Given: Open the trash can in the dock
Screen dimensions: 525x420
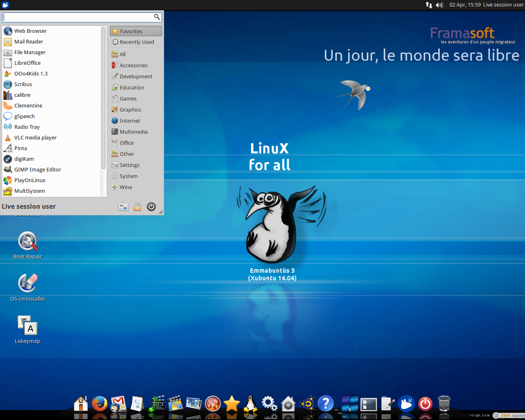Looking at the screenshot, I should click(x=444, y=404).
